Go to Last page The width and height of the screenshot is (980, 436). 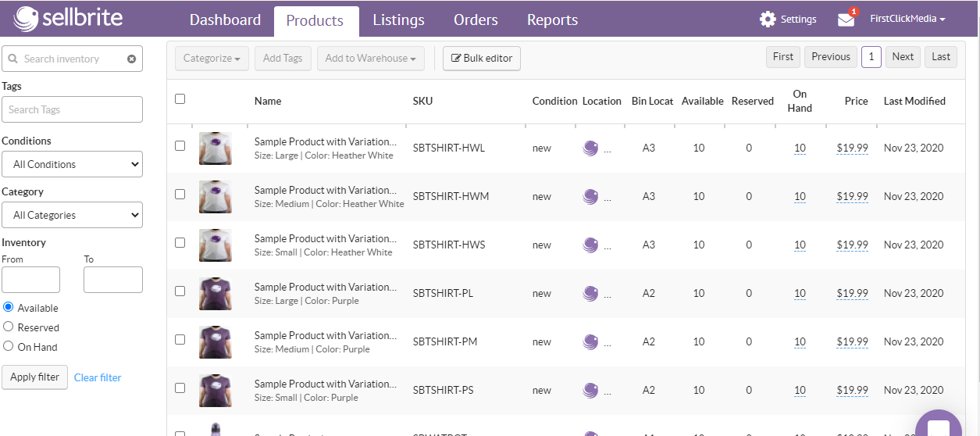[x=941, y=57]
